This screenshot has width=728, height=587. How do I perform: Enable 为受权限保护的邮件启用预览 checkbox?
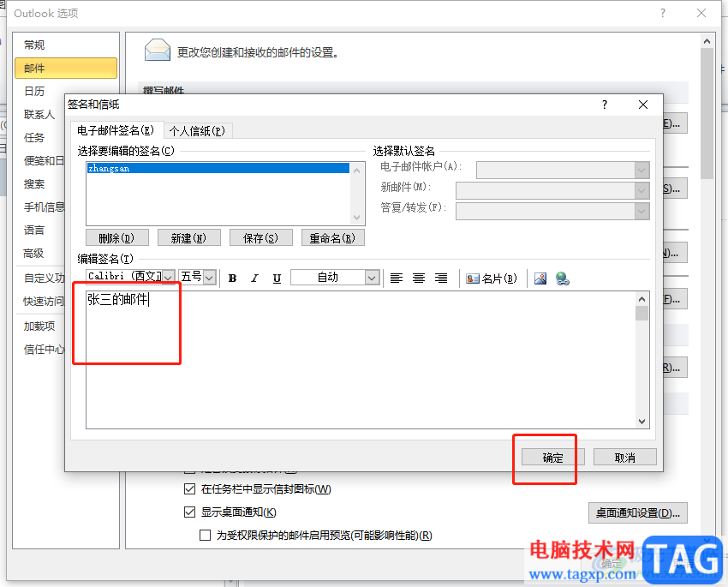tap(205, 536)
